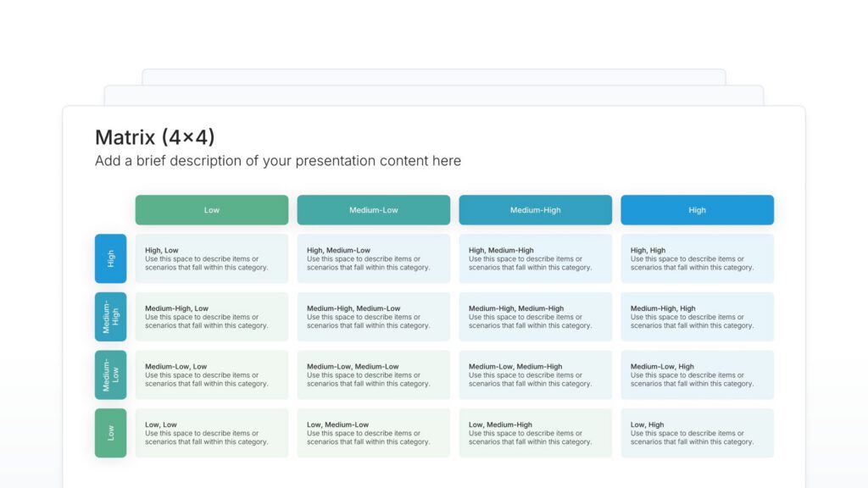868x488 pixels.
Task: Click the "Matrix (4×4)" slide title
Action: pos(154,137)
